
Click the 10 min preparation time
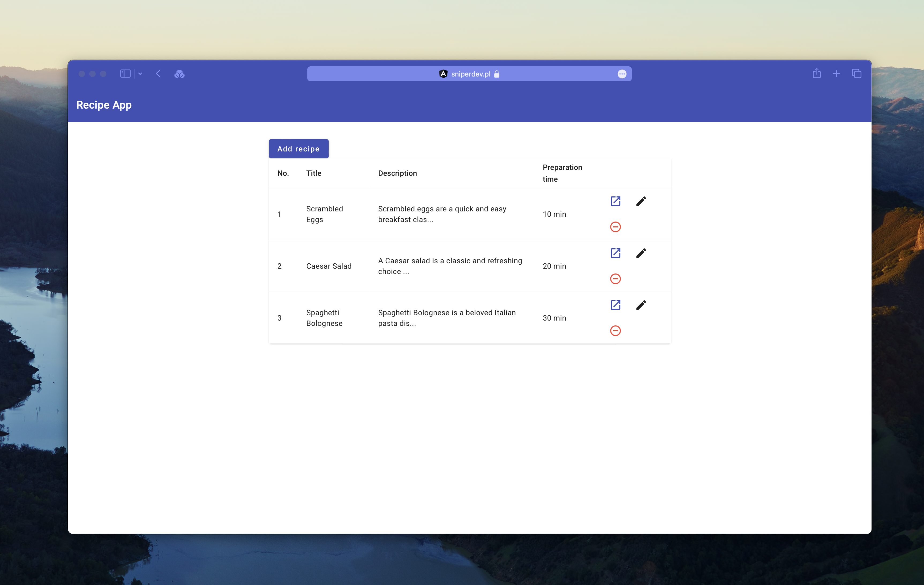click(554, 214)
